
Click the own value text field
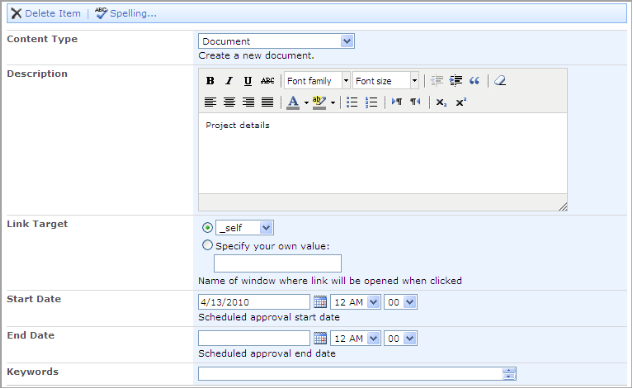278,264
